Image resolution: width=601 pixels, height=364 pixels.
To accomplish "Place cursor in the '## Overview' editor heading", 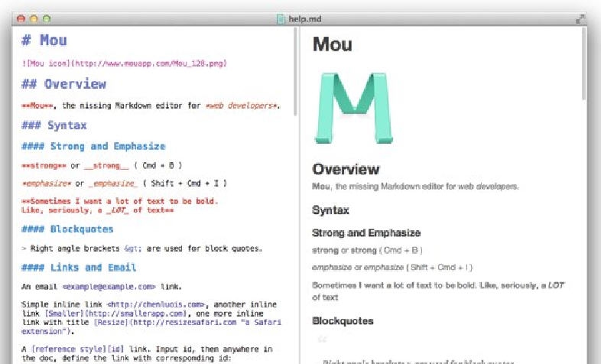I will tap(64, 84).
